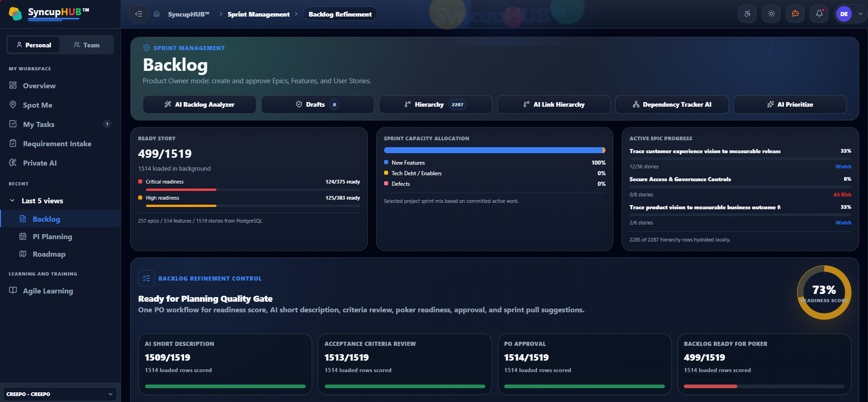Screen dimensions: 868x402
Task: Click the Agile Learning book icon
Action: click(13, 290)
